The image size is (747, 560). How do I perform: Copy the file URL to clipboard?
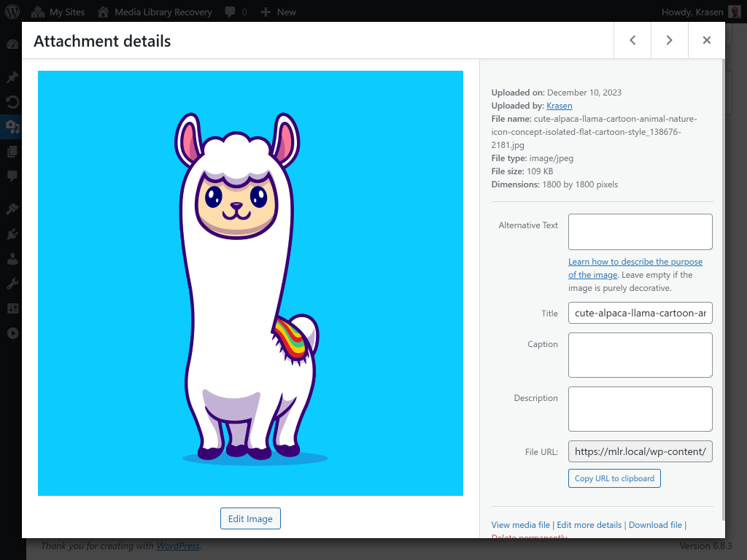tap(614, 478)
